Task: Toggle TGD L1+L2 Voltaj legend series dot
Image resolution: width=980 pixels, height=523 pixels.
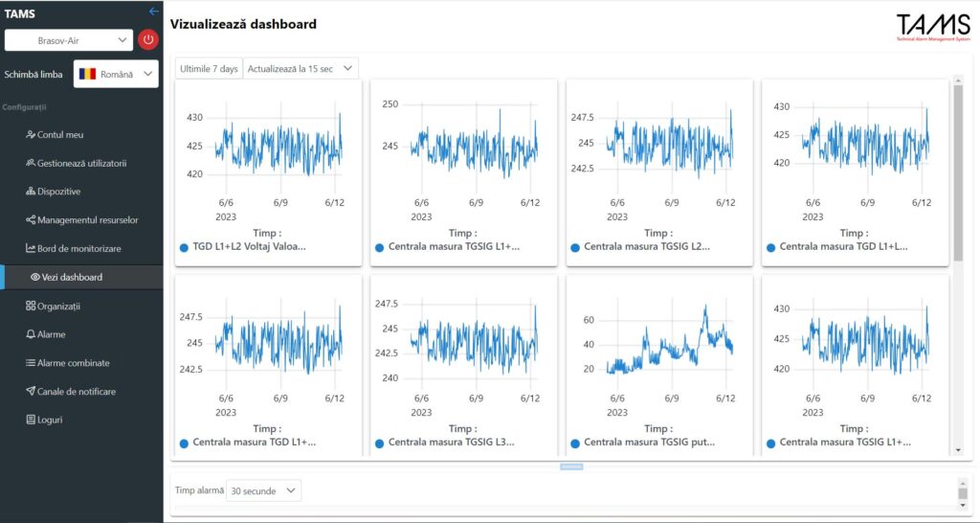Action: (x=184, y=248)
